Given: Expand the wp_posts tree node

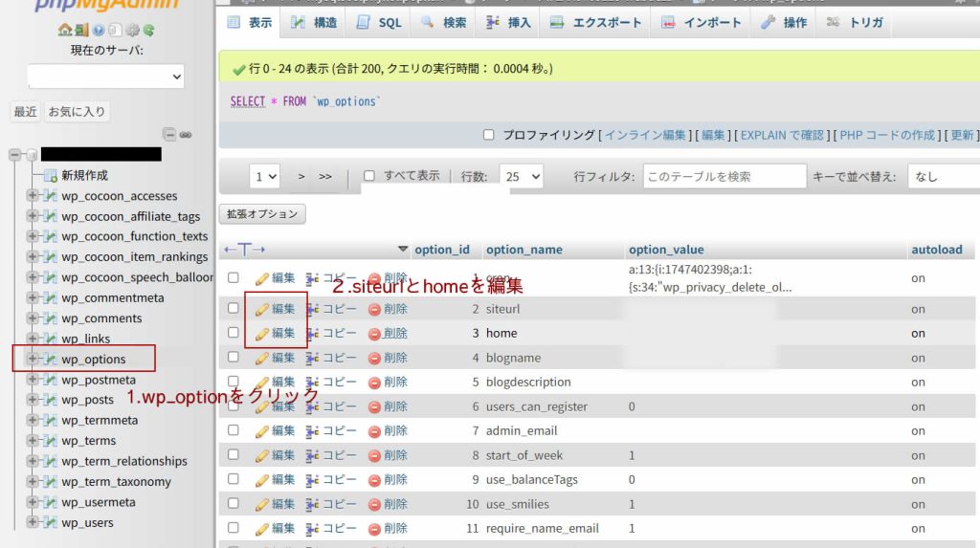Looking at the screenshot, I should 32,399.
